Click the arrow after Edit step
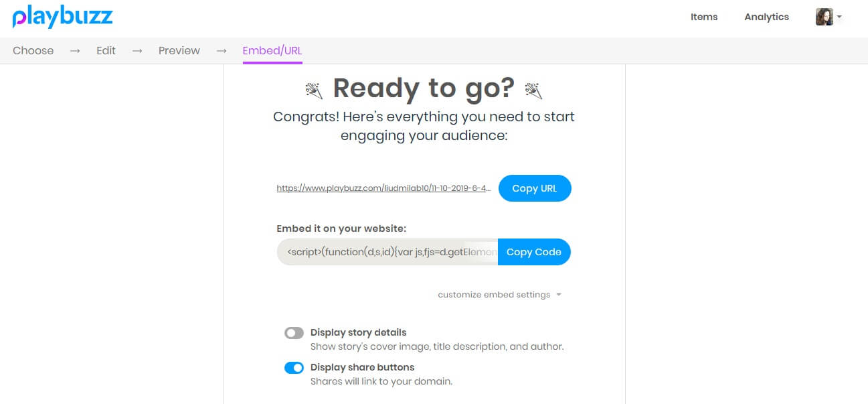The width and height of the screenshot is (868, 404). click(137, 51)
